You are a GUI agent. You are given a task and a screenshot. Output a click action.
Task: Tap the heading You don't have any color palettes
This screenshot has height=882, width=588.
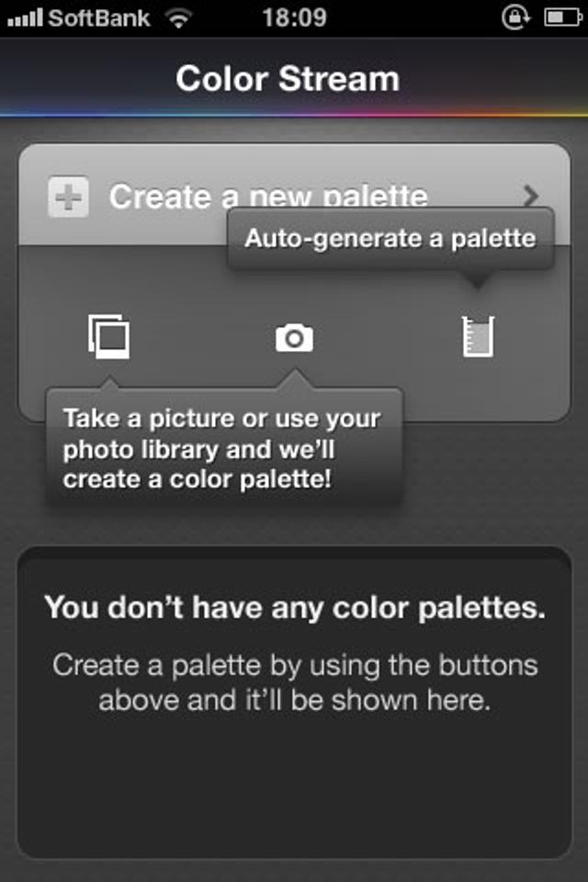click(x=294, y=608)
